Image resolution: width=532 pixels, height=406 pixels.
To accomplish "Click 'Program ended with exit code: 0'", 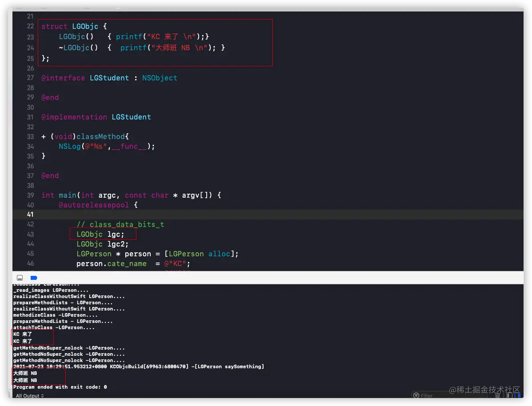I will pyautogui.click(x=60, y=387).
